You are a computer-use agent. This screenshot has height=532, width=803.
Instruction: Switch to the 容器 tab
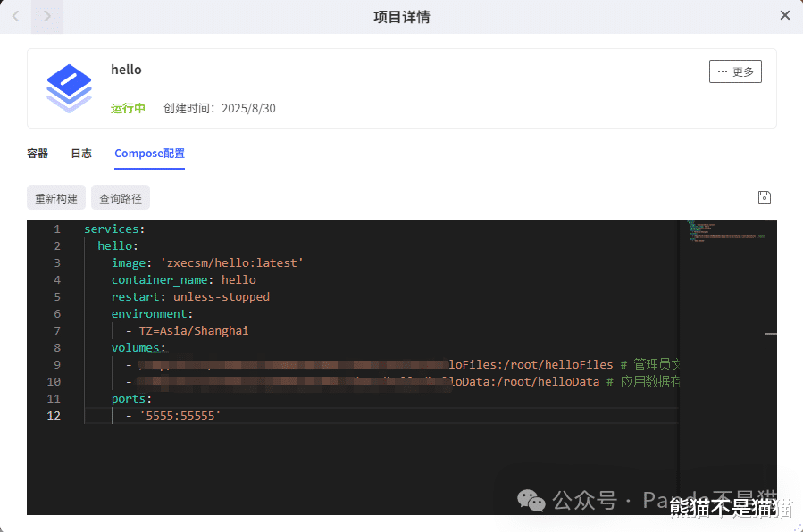(x=38, y=154)
